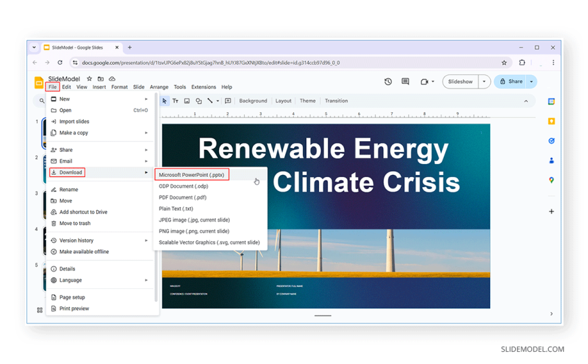Check cloud document status icon
Viewport: 588px width, 364px height.
point(112,79)
